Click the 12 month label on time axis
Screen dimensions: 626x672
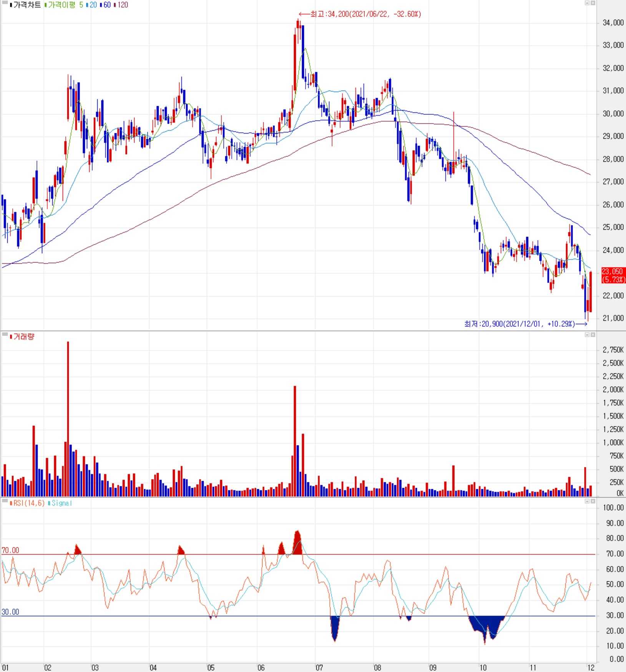591,668
